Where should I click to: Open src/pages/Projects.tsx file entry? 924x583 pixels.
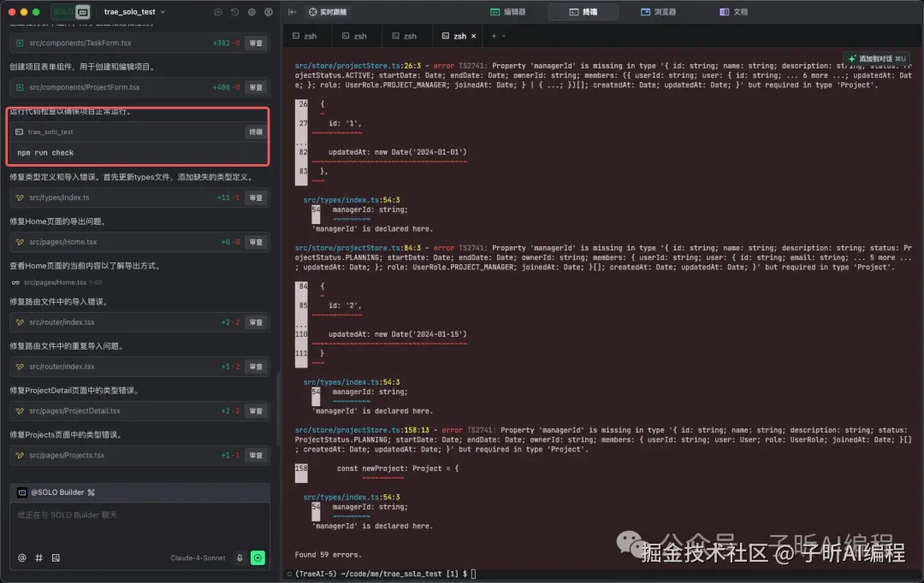pyautogui.click(x=67, y=455)
